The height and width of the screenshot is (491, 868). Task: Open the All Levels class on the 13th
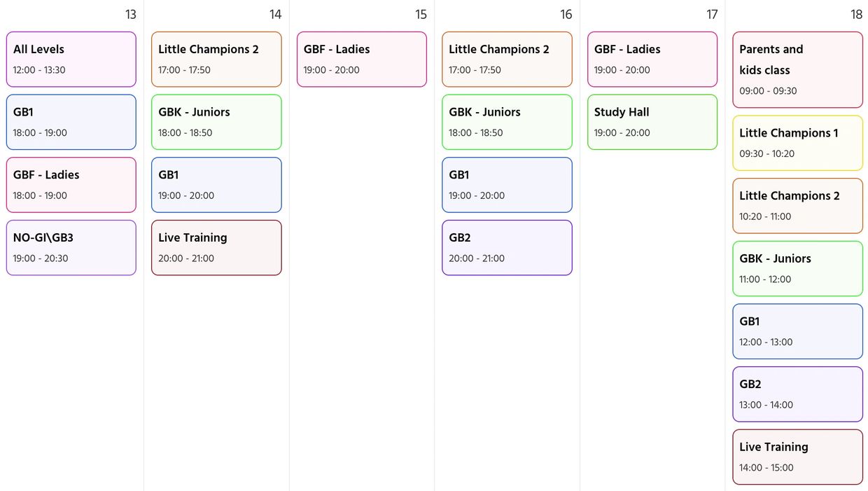click(71, 60)
